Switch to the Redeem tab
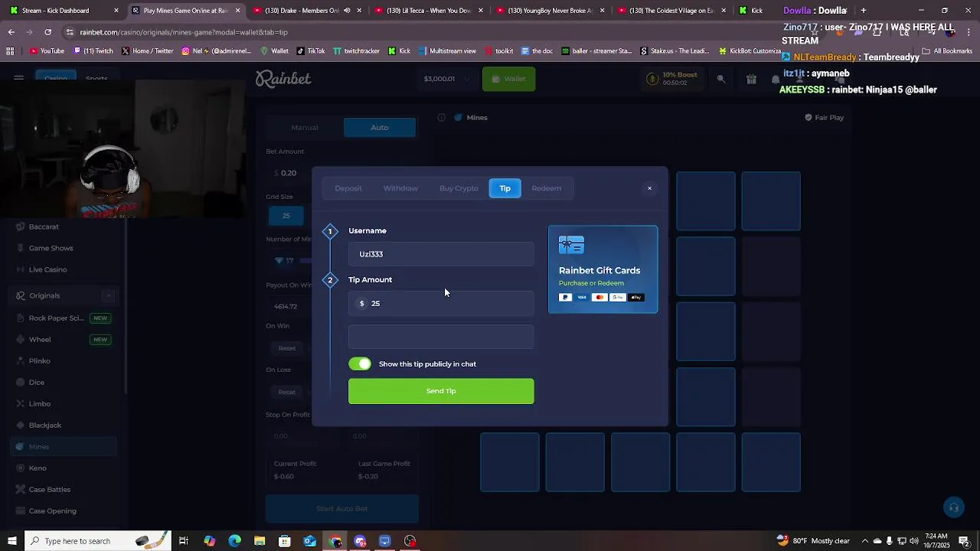Image resolution: width=980 pixels, height=551 pixels. click(547, 188)
